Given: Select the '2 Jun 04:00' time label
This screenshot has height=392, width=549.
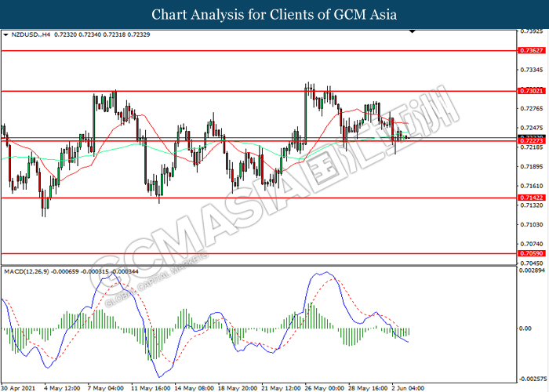Looking at the screenshot, I should (409, 387).
